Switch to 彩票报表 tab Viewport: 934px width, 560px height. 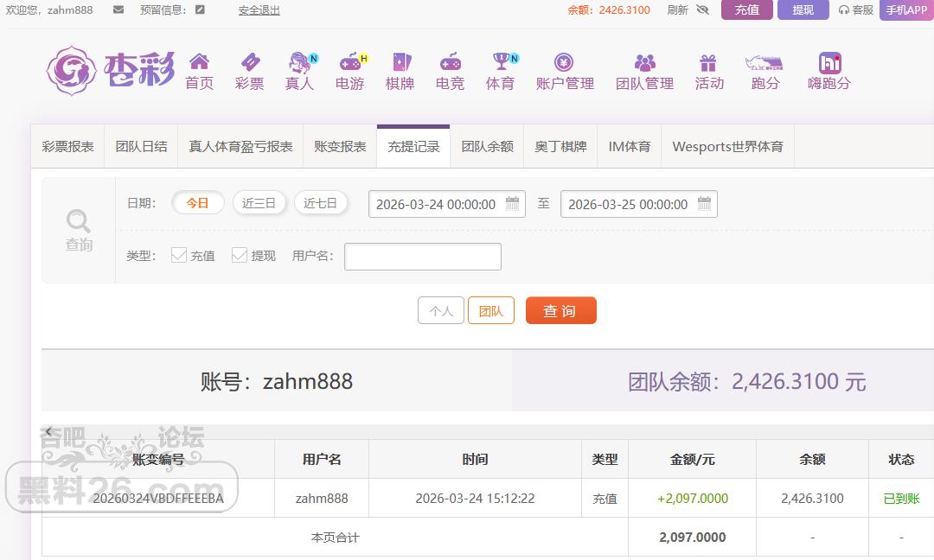[67, 146]
